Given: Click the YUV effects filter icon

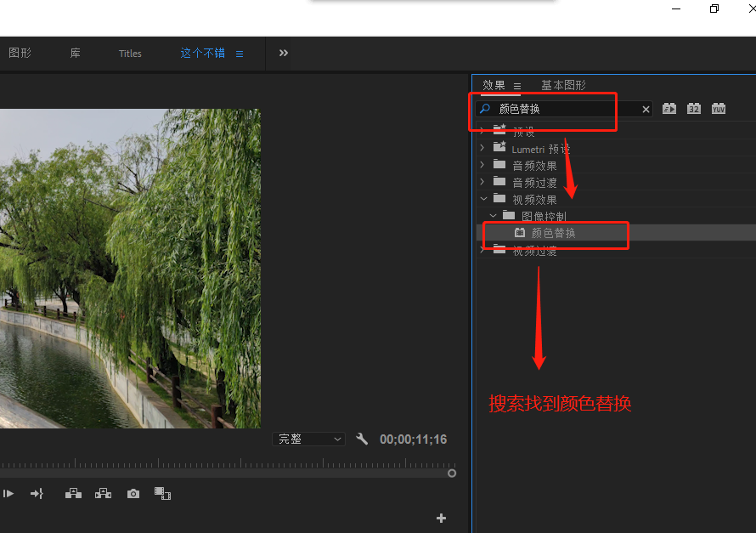Looking at the screenshot, I should 718,109.
